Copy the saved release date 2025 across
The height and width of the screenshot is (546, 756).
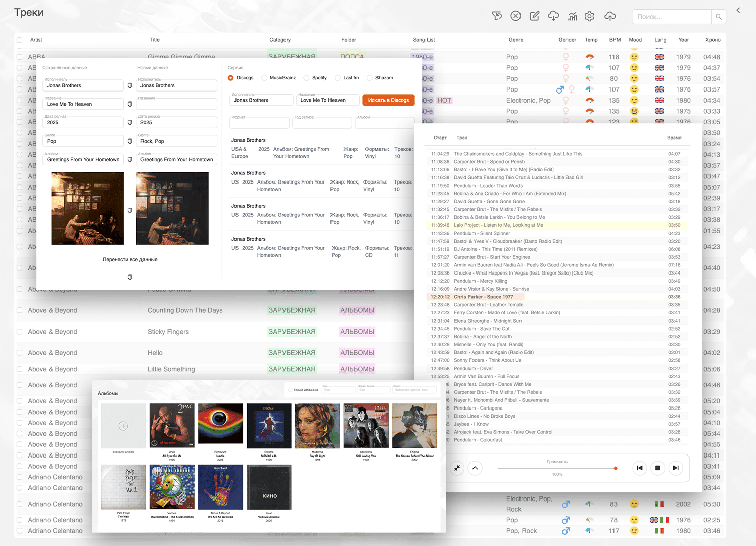[x=130, y=123]
